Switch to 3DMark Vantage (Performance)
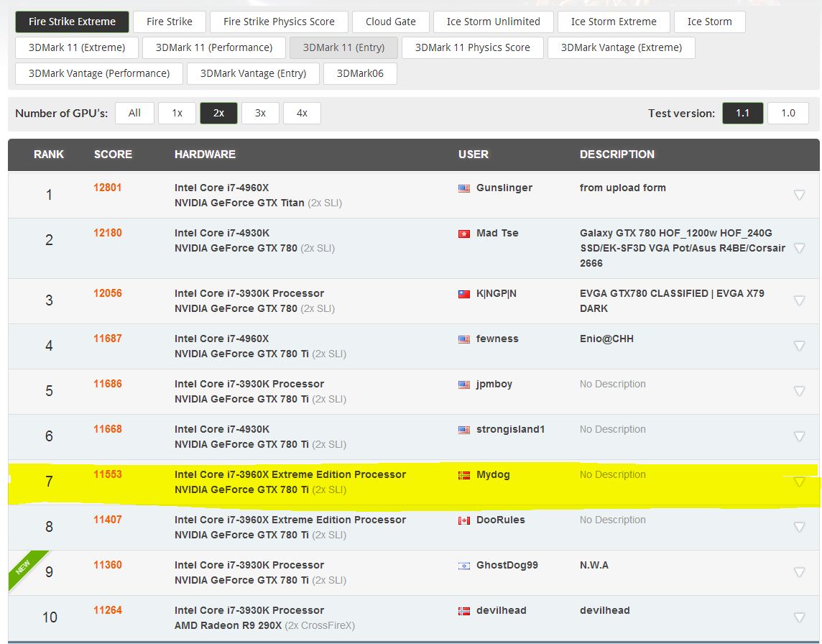The height and width of the screenshot is (644, 822). tap(99, 73)
